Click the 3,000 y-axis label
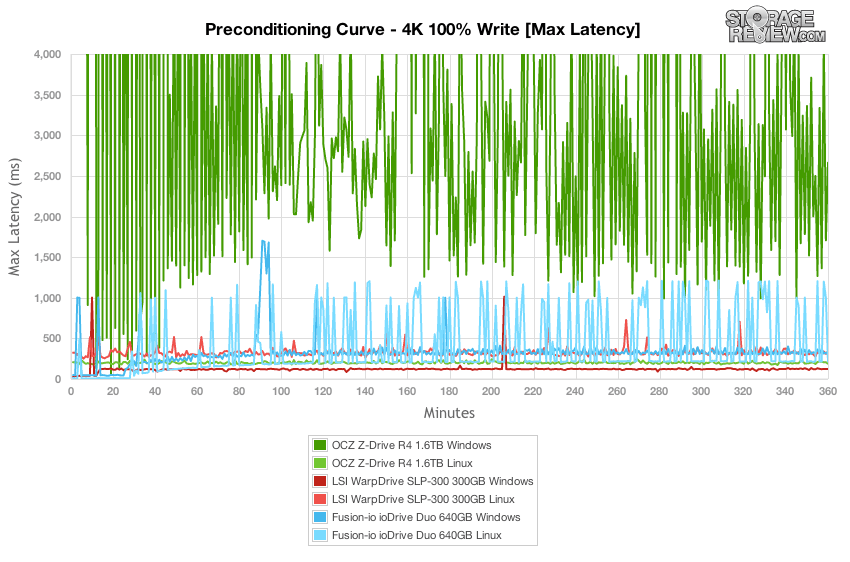 coord(48,135)
